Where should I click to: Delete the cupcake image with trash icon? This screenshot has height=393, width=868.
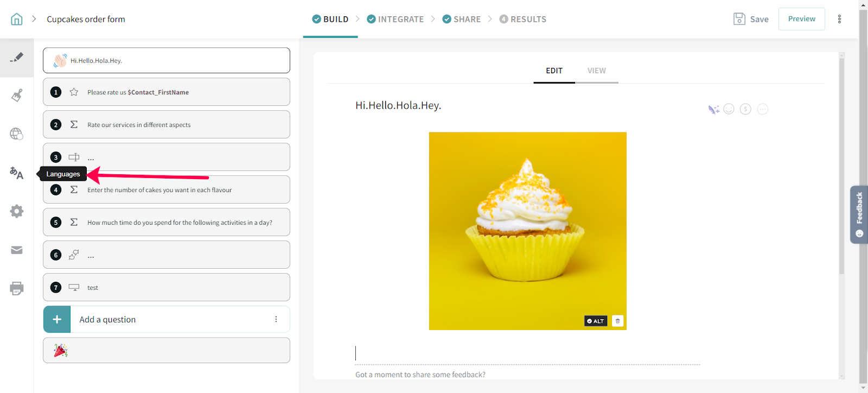pos(617,321)
